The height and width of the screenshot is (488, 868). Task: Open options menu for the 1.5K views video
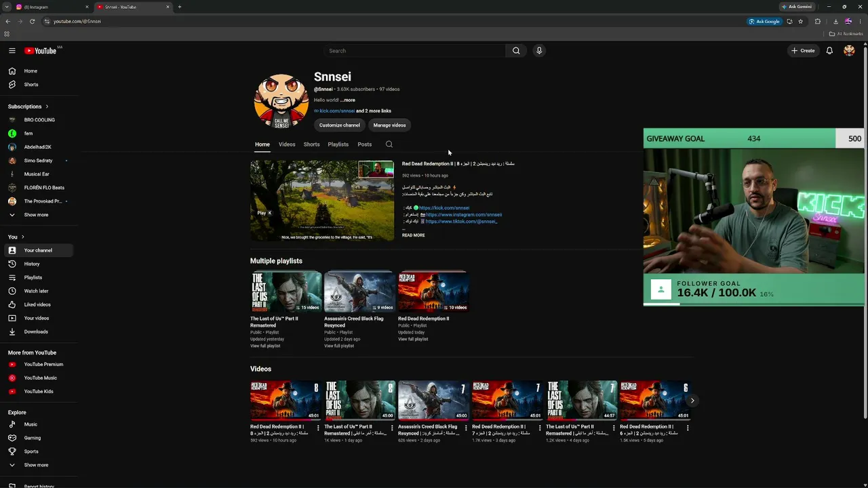coord(688,428)
